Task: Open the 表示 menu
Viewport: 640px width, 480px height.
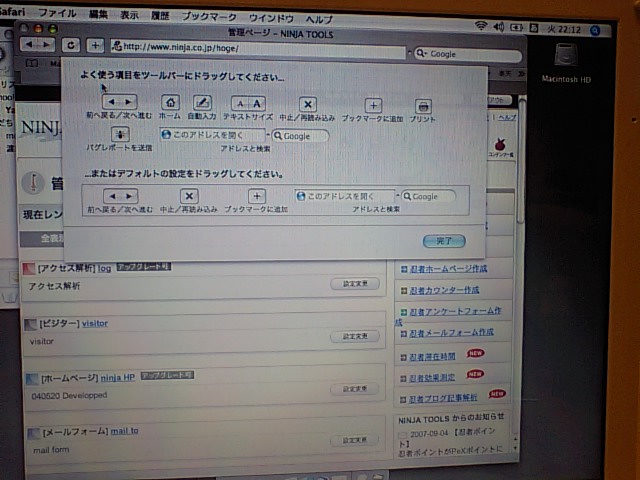Action: tap(129, 15)
